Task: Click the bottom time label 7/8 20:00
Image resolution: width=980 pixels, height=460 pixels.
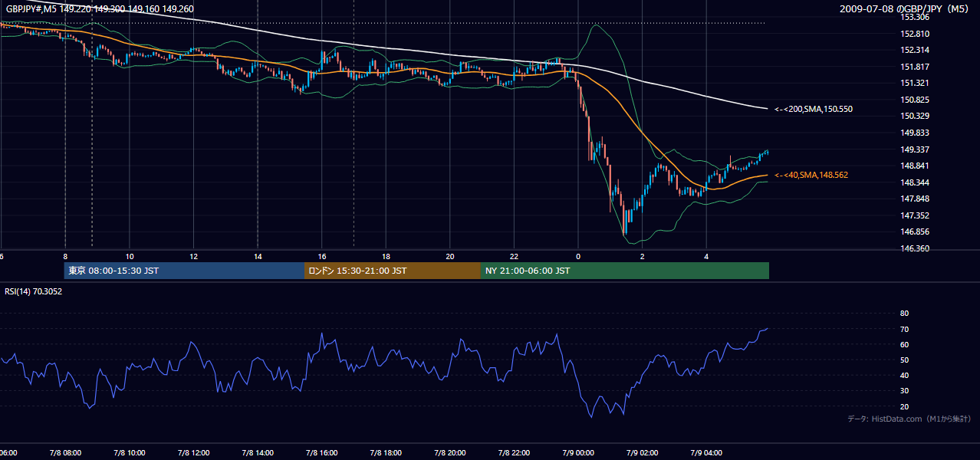Action: pos(450,453)
